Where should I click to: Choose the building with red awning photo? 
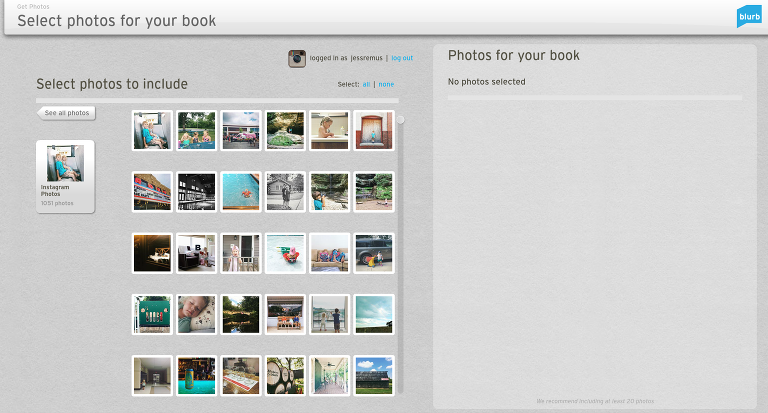tap(152, 192)
